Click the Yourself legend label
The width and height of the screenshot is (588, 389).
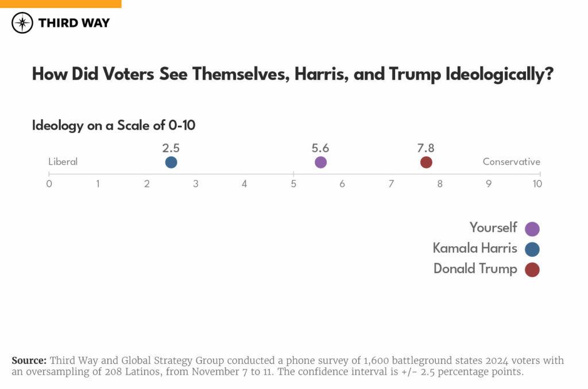tap(493, 227)
